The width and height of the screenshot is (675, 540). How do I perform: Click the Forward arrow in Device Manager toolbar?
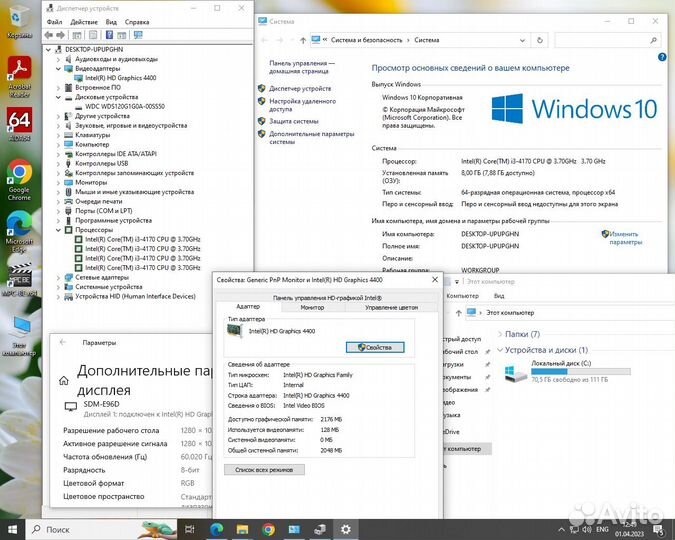click(60, 35)
